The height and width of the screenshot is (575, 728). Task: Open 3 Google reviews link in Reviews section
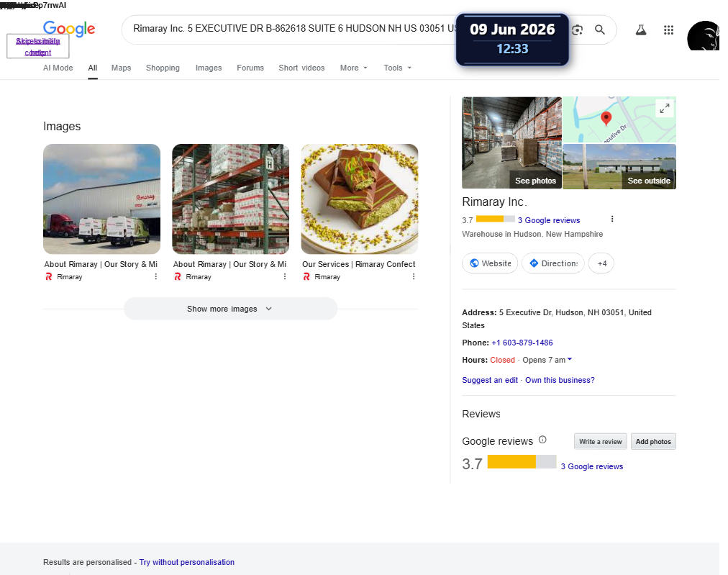point(592,466)
